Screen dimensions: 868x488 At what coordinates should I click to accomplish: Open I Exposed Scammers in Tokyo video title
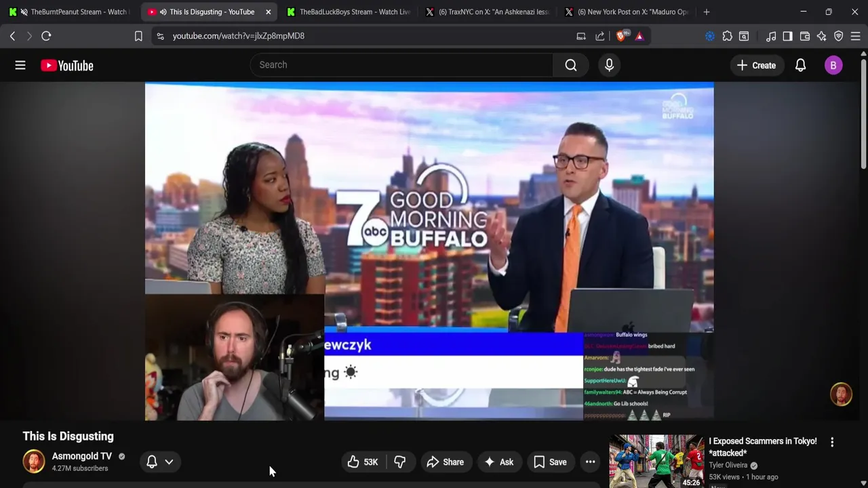point(763,447)
